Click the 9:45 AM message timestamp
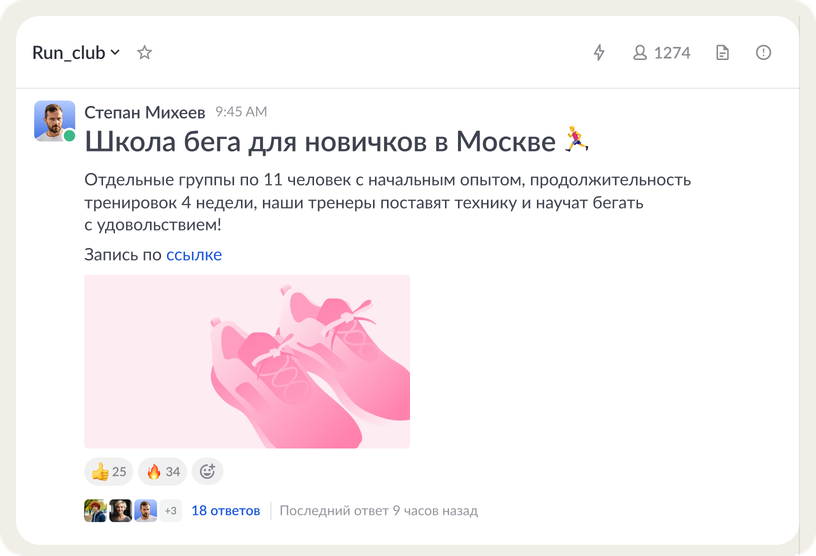The height and width of the screenshot is (556, 816). (x=241, y=112)
